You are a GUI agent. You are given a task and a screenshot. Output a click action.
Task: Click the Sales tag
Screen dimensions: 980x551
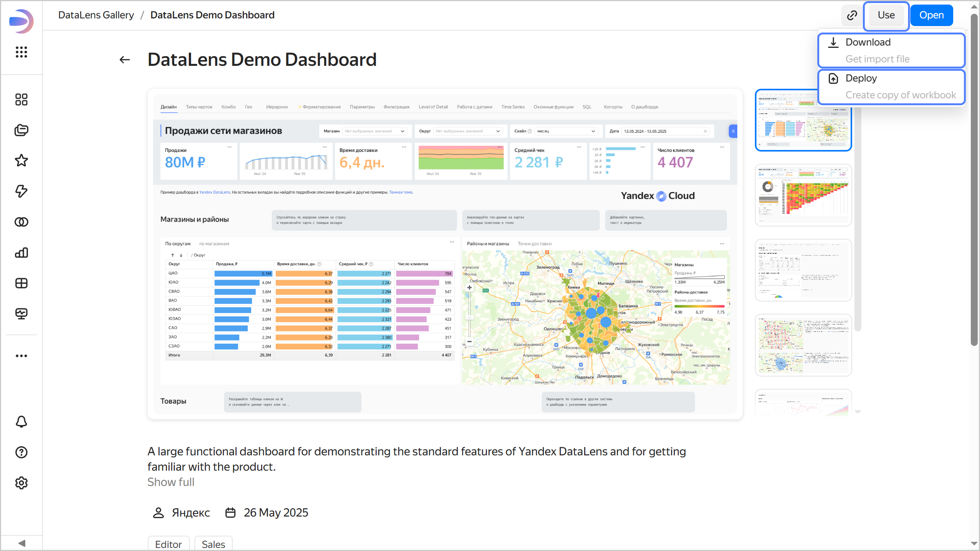pos(213,544)
